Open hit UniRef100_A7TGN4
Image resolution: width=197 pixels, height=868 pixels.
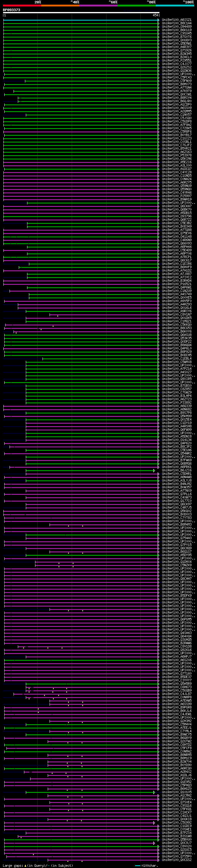pyautogui.click(x=176, y=88)
